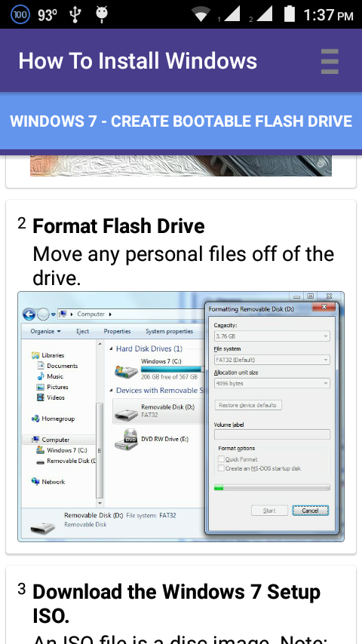Open the File system FAT32 dropdown

pos(272,360)
